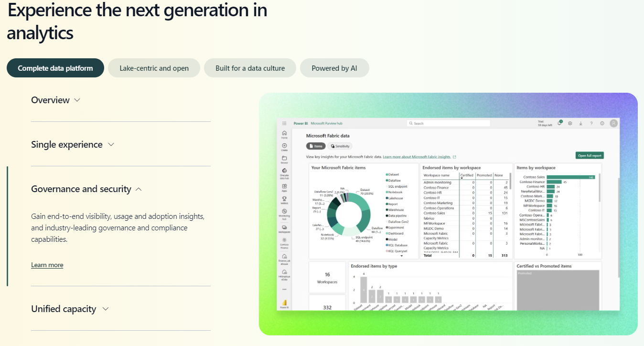Select the Complete data platform tab
This screenshot has height=346, width=644.
tap(55, 68)
